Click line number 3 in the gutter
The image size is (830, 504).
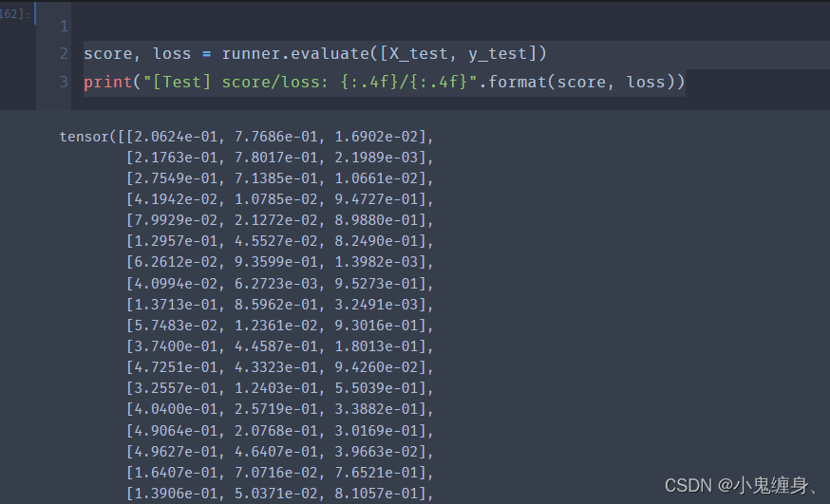(64, 82)
